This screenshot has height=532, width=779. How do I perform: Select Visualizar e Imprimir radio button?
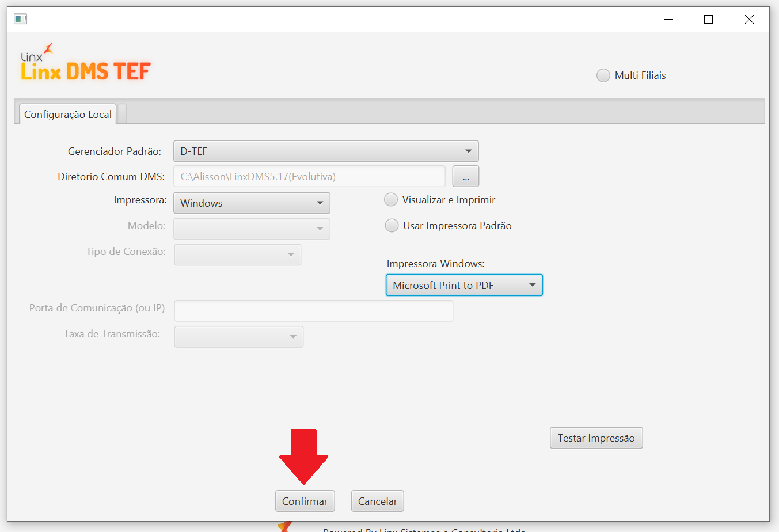pos(391,200)
